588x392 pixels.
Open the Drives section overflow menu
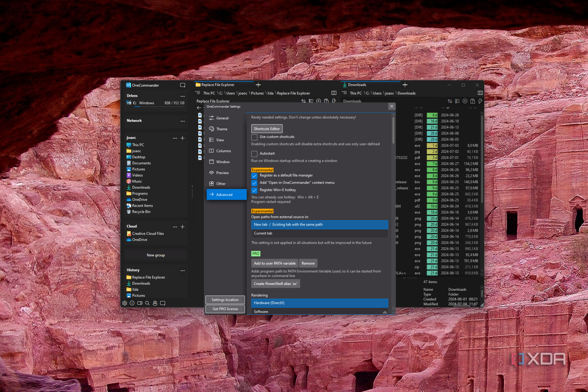[x=182, y=96]
